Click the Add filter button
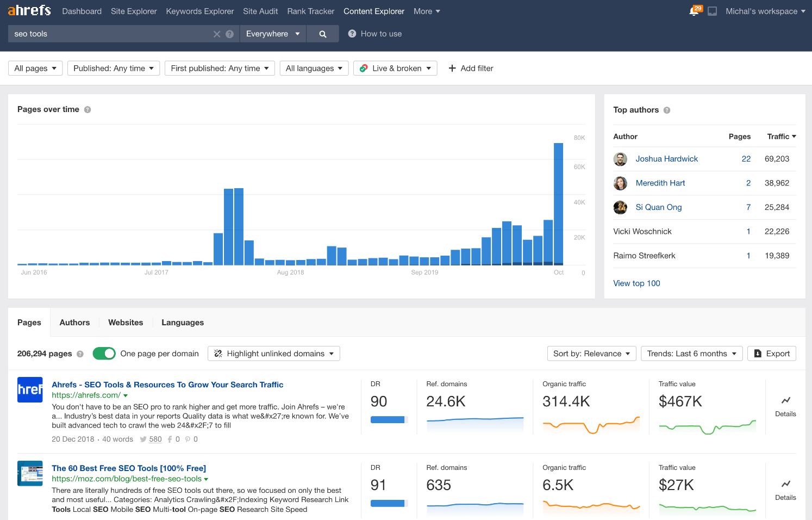Screen dimensions: 812x520 coord(471,68)
